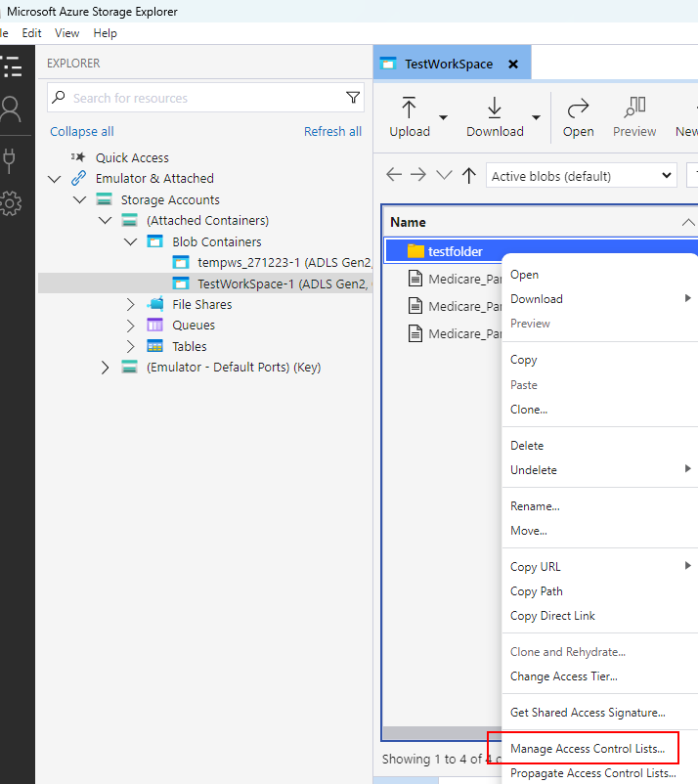Select TestWorkSpace-1 (ADLS Gen2) tree item
Image resolution: width=698 pixels, height=784 pixels.
tap(205, 283)
